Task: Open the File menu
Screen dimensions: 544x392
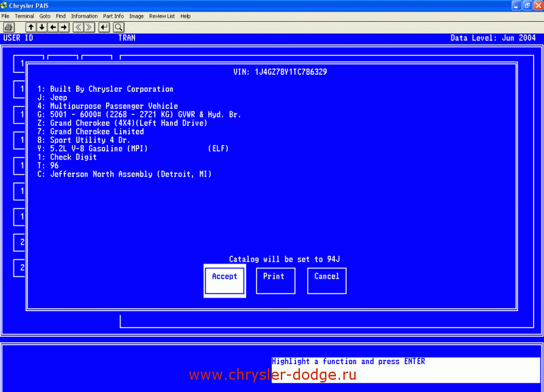Action: click(5, 16)
